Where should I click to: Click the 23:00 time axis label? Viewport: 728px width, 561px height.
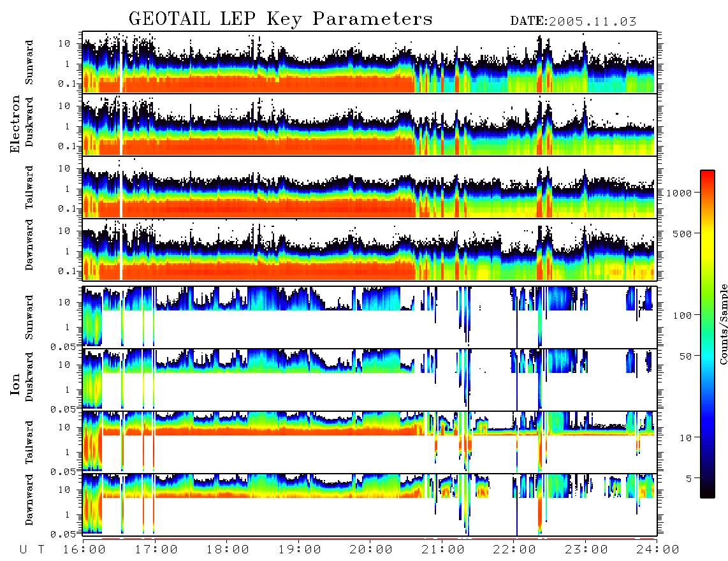click(586, 550)
